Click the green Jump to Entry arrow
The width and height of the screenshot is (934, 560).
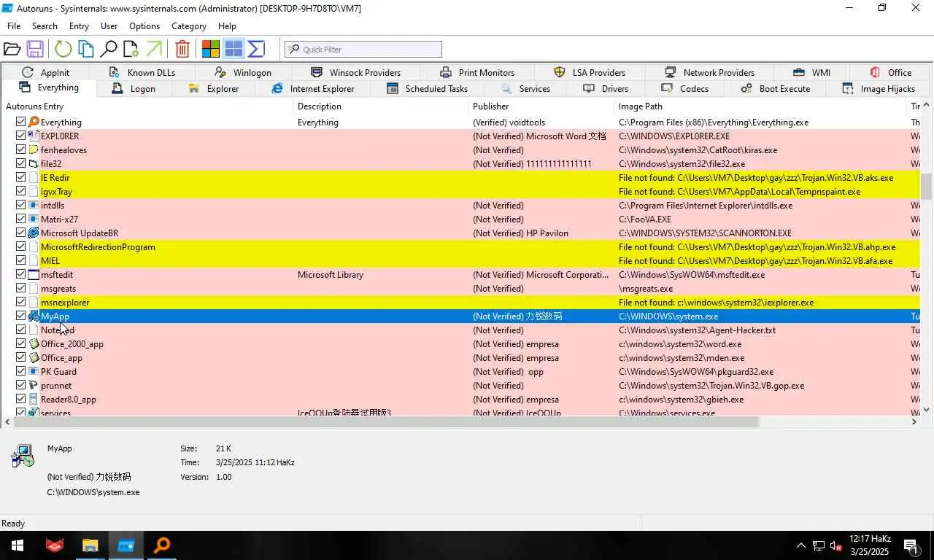click(154, 49)
